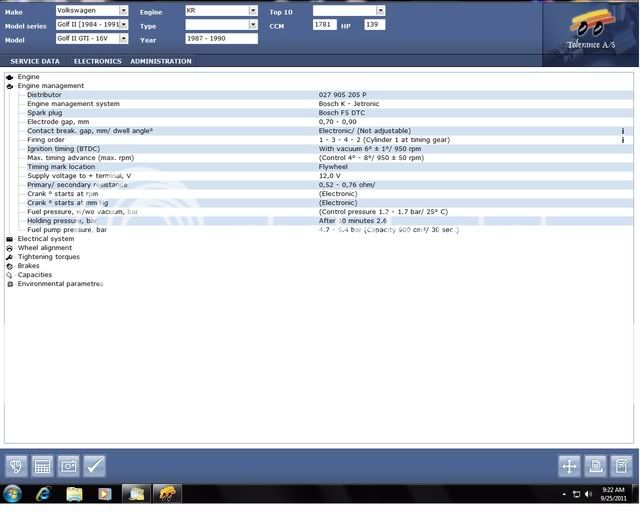Open the ADMINISTRATION menu

161,61
